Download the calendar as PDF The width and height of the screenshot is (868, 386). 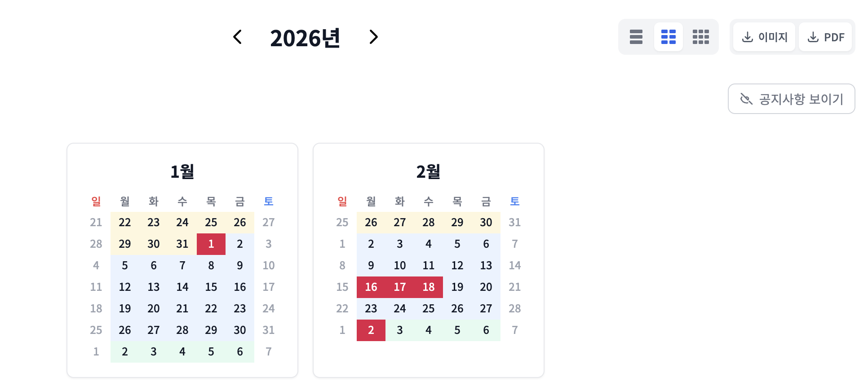825,37
